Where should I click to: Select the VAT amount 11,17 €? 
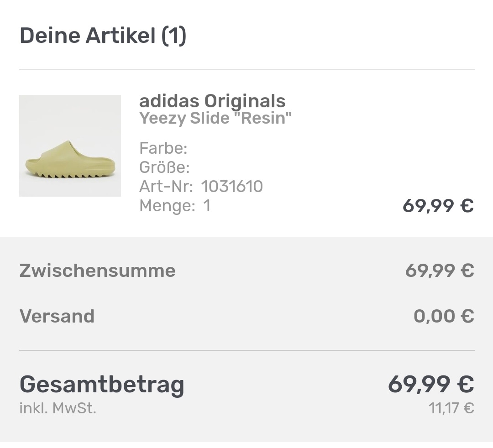tap(451, 408)
